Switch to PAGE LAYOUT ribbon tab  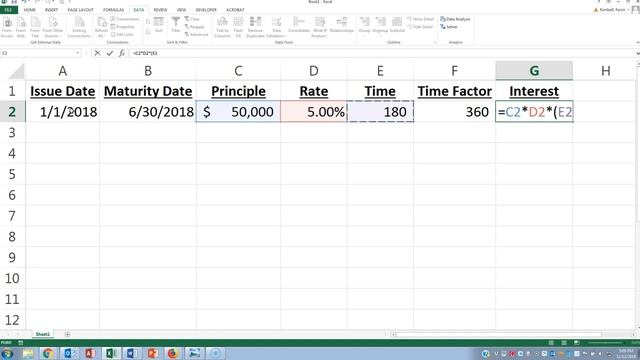(80, 10)
